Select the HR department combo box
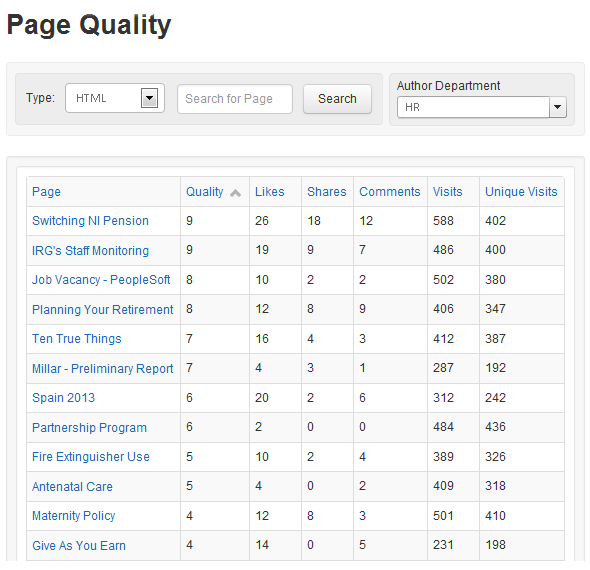Image resolution: width=590 pixels, height=570 pixels. tap(482, 107)
